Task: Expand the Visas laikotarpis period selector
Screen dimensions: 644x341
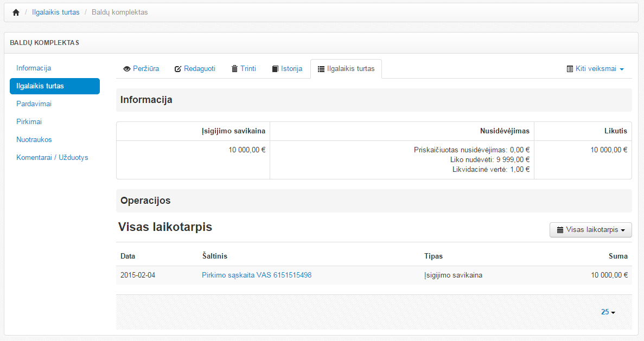Action: point(591,230)
